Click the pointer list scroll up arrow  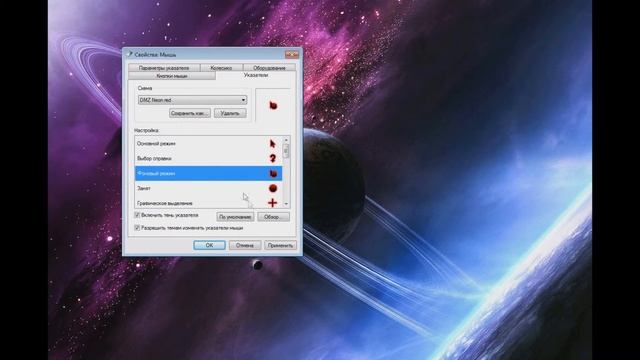(286, 140)
